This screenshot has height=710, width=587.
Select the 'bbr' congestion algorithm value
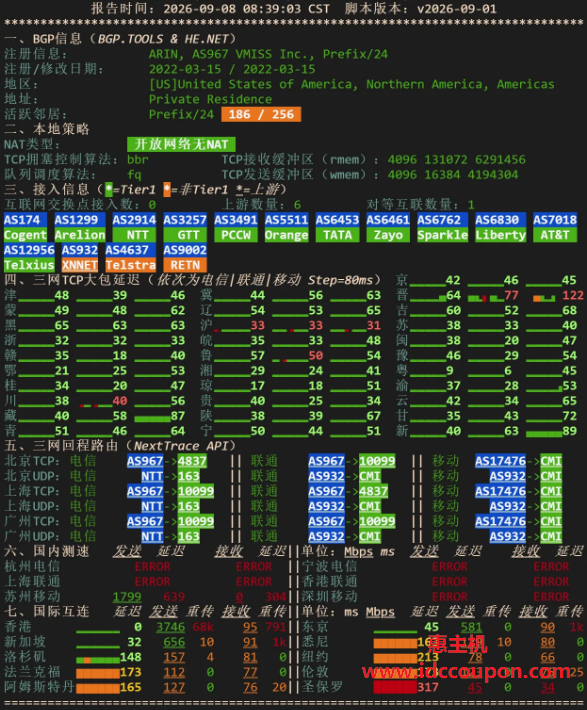pos(138,159)
